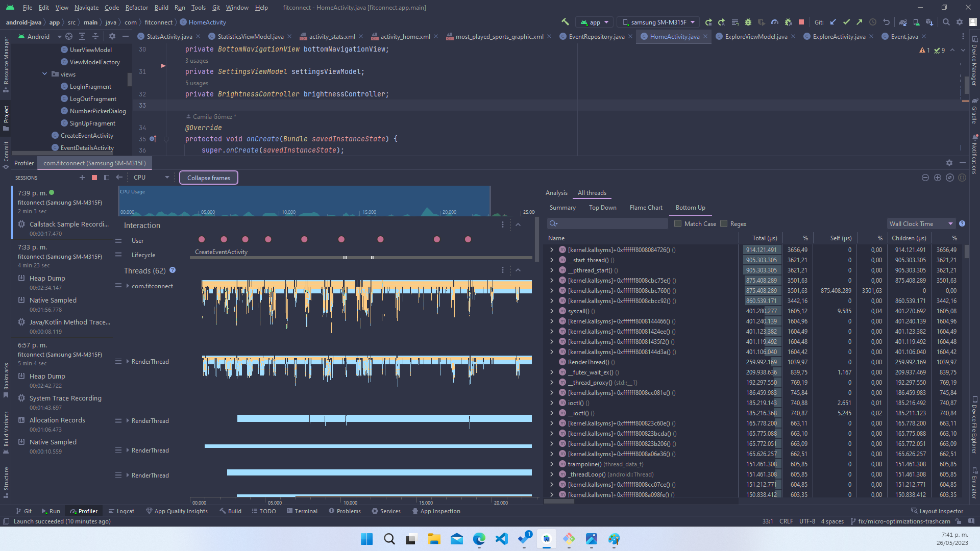Open File Explorer from the taskbar
Screen dimensions: 980x551
coord(434,539)
